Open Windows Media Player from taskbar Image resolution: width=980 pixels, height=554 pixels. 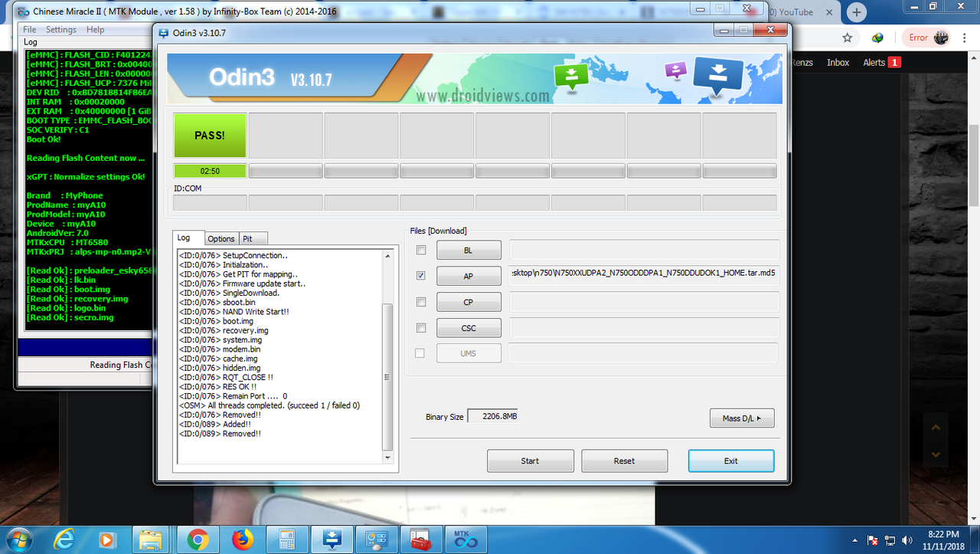107,539
